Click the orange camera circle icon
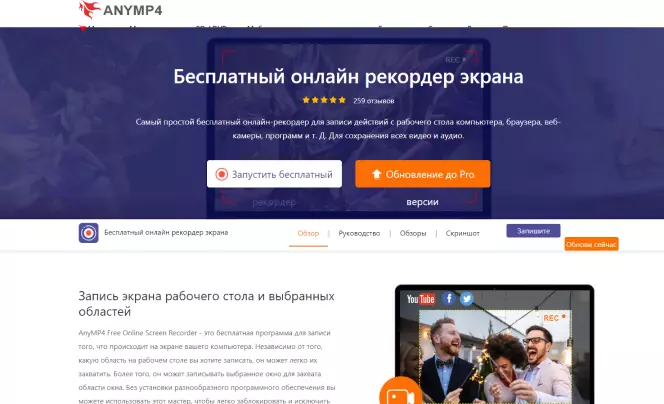664x404 pixels. point(401,392)
